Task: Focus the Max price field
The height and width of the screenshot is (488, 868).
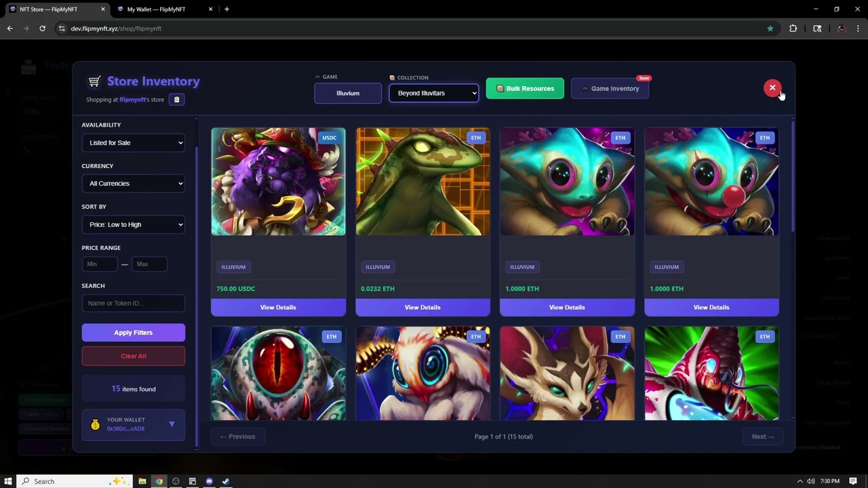Action: point(149,264)
